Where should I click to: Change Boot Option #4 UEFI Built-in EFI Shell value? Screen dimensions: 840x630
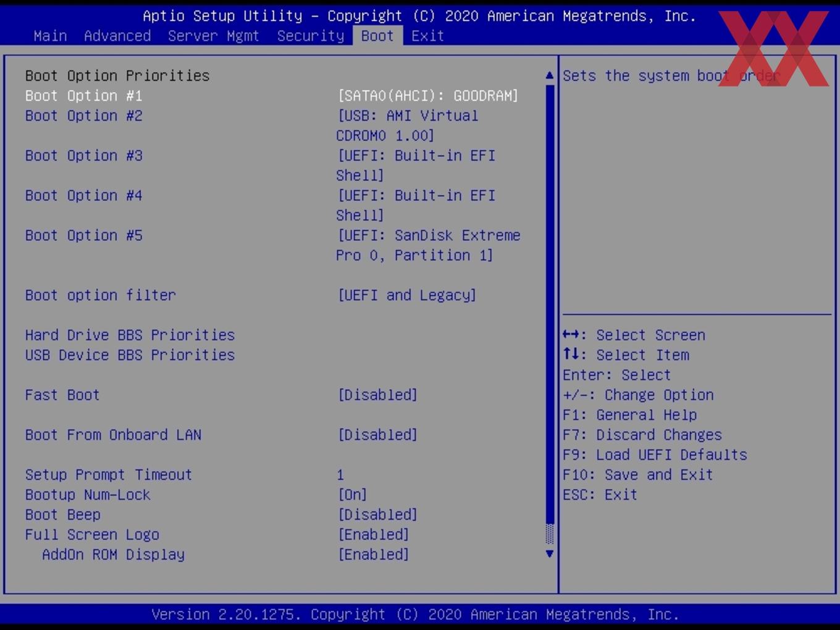[416, 206]
